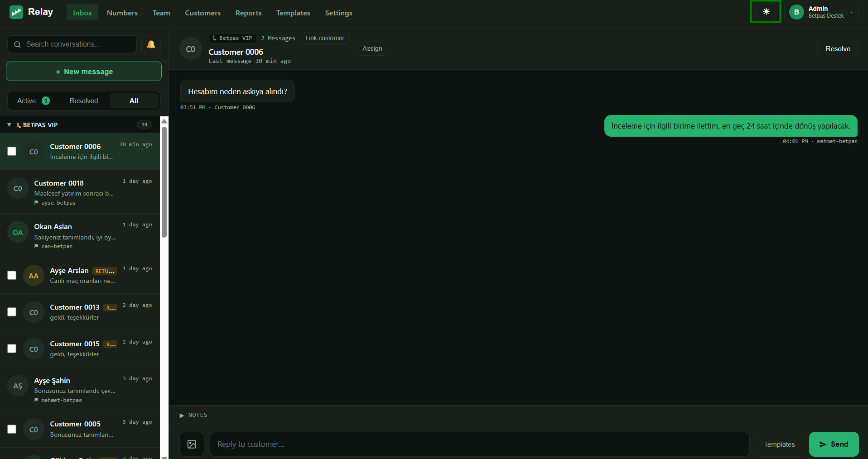
Task: Start a New message
Action: (84, 72)
